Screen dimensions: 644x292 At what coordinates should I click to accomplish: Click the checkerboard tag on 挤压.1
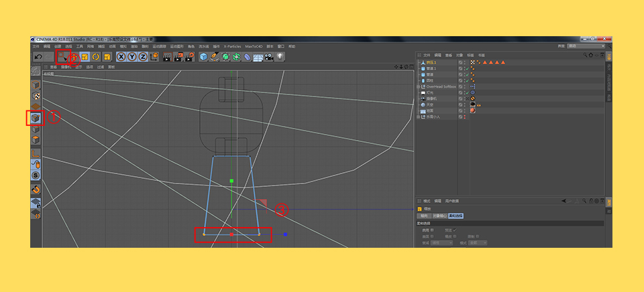click(x=472, y=62)
